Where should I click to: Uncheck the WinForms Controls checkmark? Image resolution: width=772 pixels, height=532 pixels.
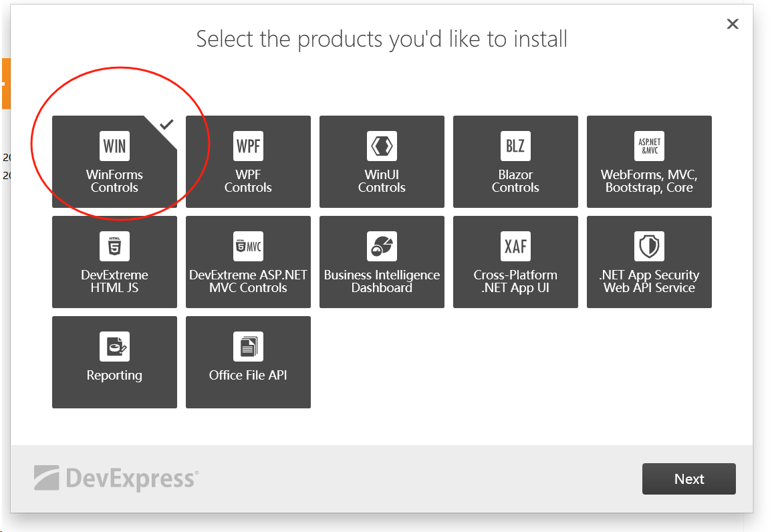click(x=166, y=124)
